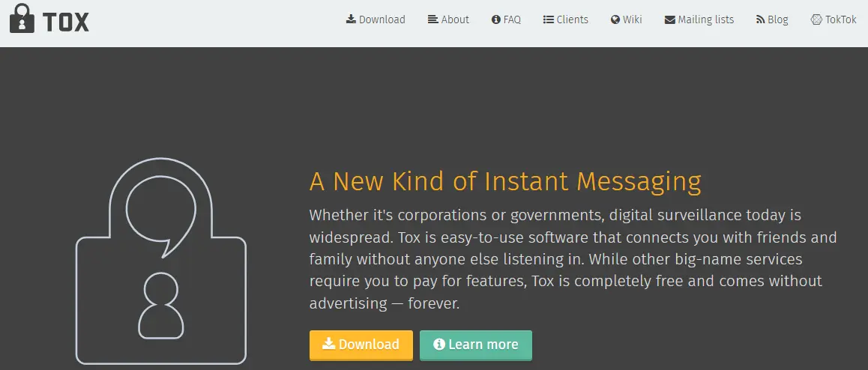868x370 pixels.
Task: Open Download in the top navigation
Action: 376,20
